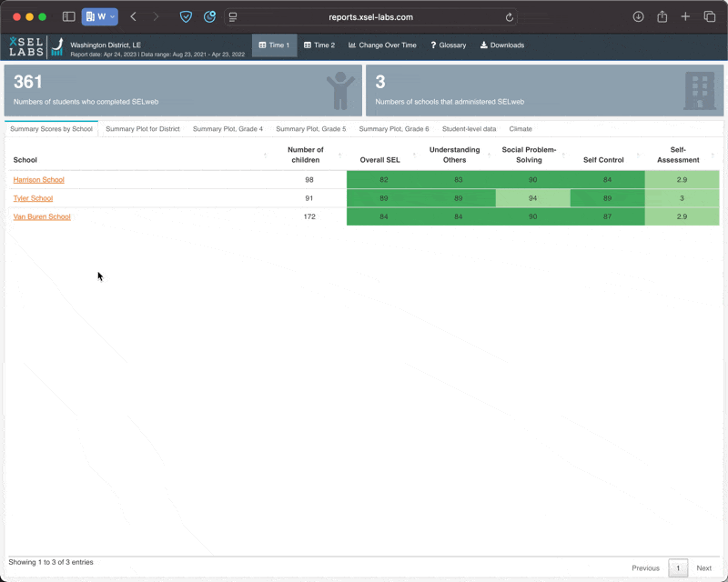Viewport: 728px width, 582px height.
Task: Select the Summary Plot, Grade 6 tab
Action: coord(394,129)
